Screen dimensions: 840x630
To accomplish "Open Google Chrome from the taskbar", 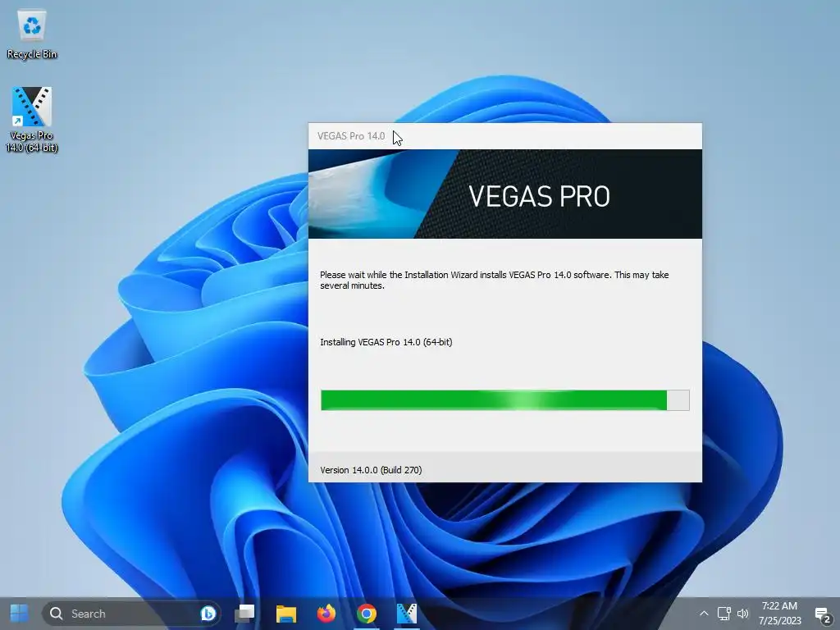I will click(367, 614).
